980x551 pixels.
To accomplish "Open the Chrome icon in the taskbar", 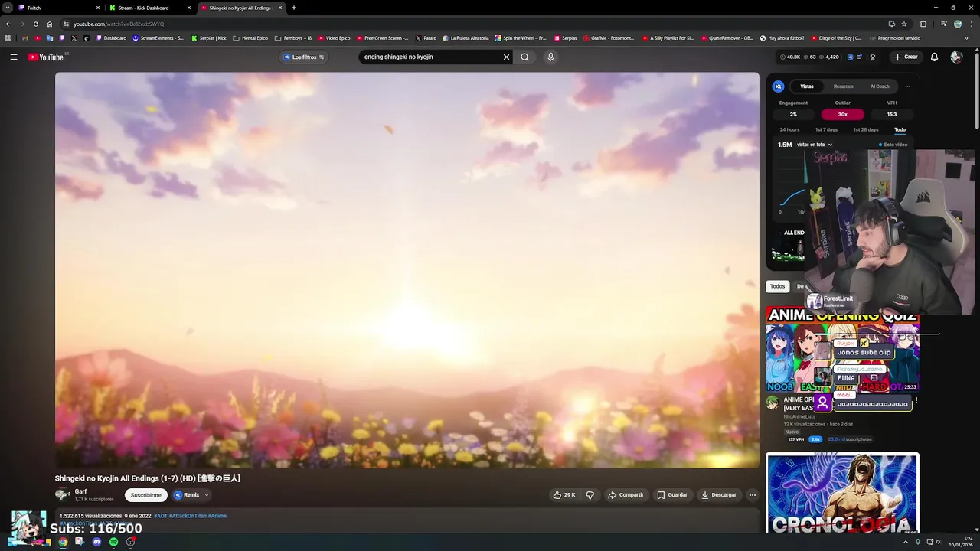I will 63,542.
